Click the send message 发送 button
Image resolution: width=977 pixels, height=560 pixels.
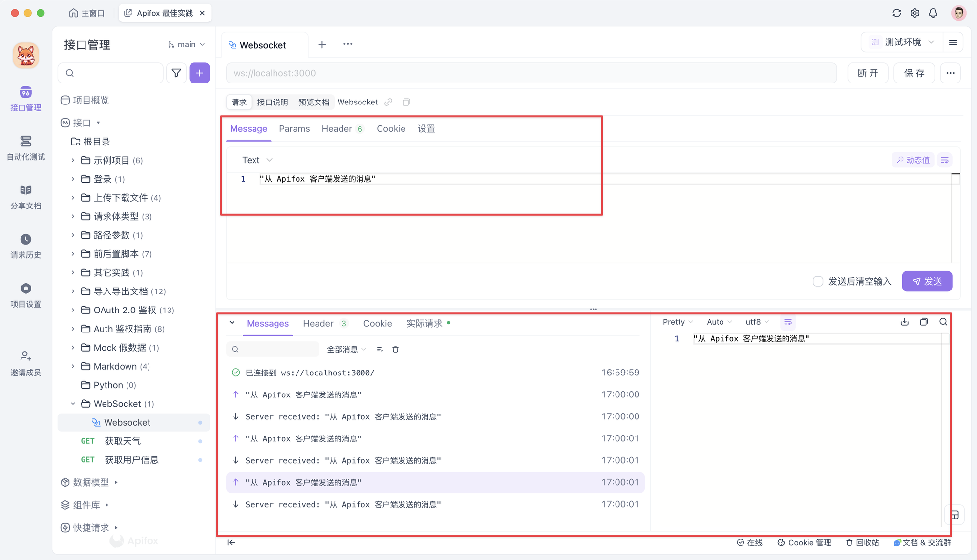point(929,280)
